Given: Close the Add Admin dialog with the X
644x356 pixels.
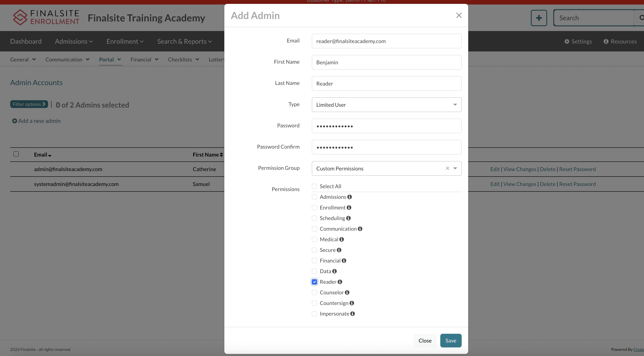Looking at the screenshot, I should point(459,15).
